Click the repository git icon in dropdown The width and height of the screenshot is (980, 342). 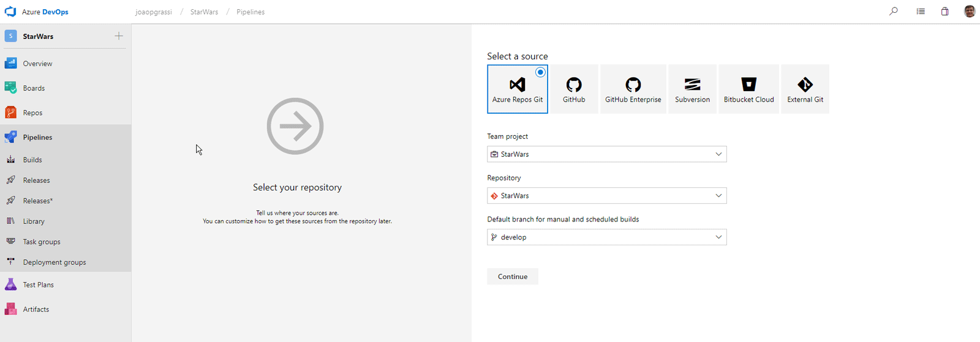pos(494,196)
